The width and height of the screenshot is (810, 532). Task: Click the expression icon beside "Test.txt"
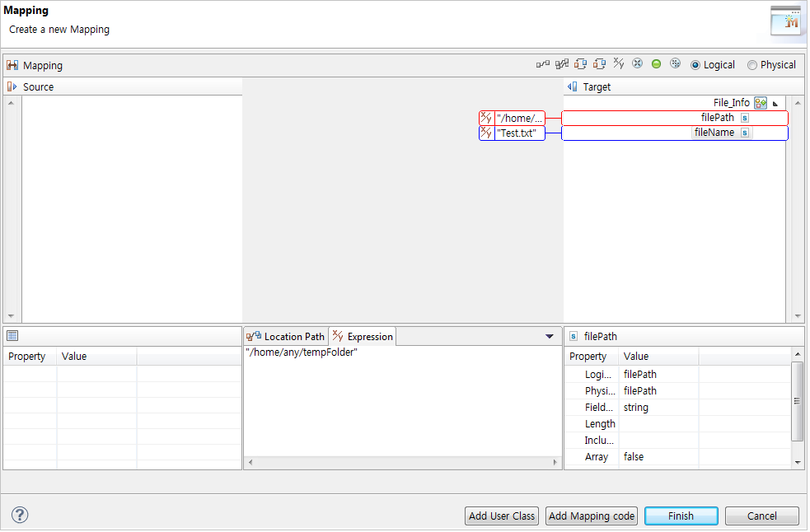point(485,132)
